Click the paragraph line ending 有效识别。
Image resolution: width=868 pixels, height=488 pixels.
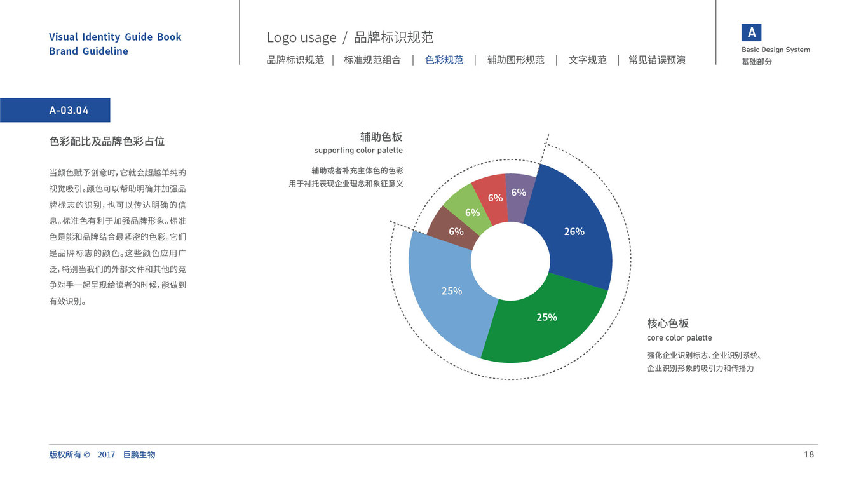pyautogui.click(x=67, y=302)
